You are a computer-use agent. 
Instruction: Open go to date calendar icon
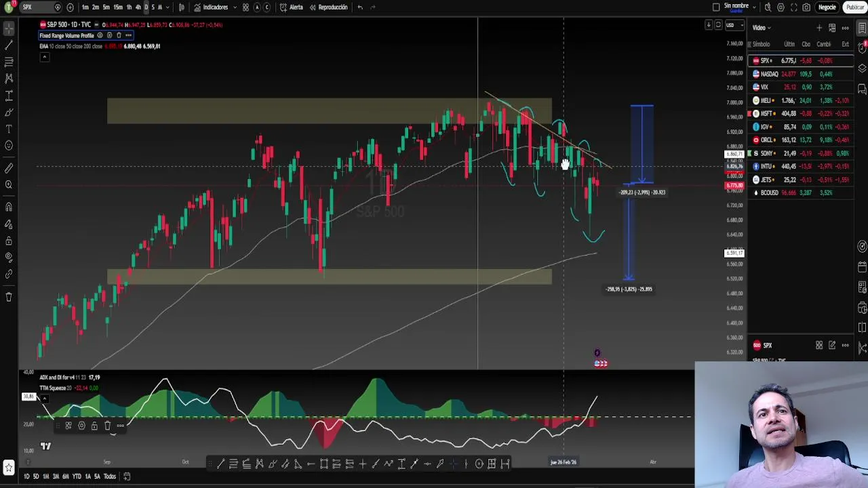click(x=127, y=476)
